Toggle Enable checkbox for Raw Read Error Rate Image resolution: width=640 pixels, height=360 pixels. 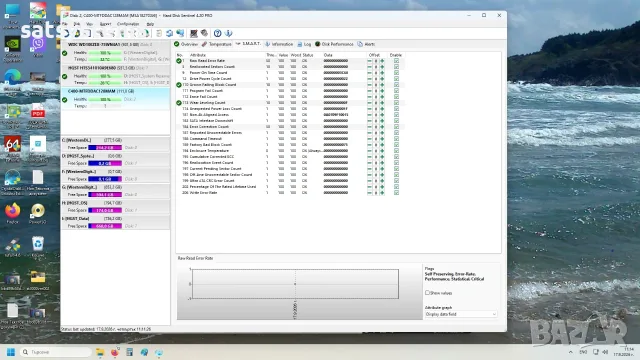click(x=396, y=61)
